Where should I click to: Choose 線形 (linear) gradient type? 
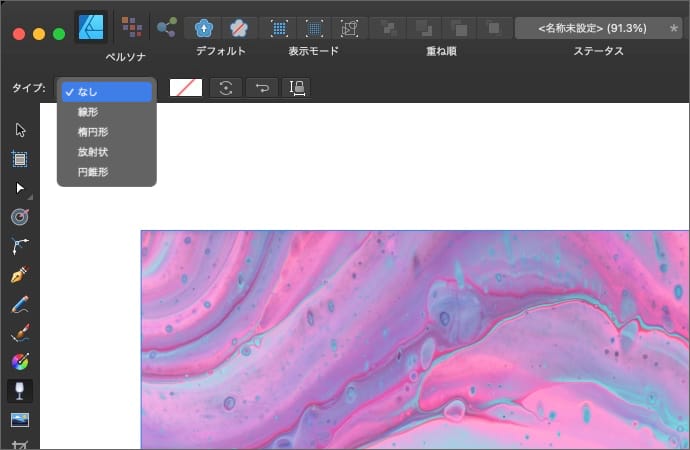pyautogui.click(x=88, y=113)
